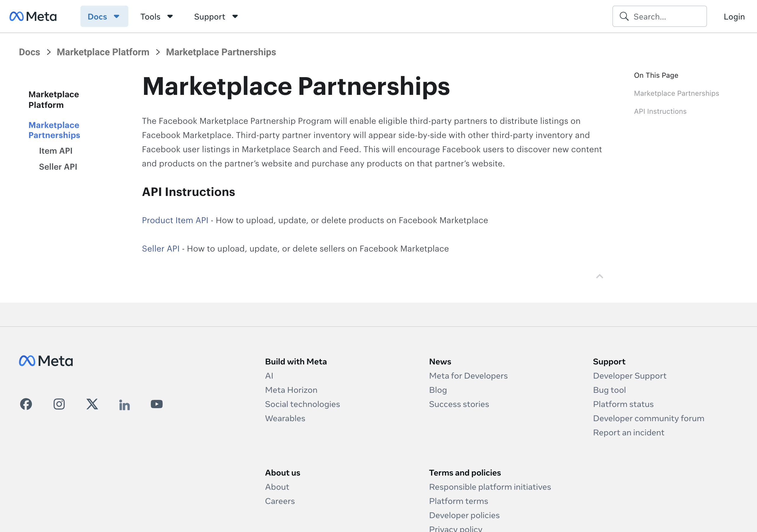
Task: Open Success stories footer link
Action: pyautogui.click(x=459, y=404)
